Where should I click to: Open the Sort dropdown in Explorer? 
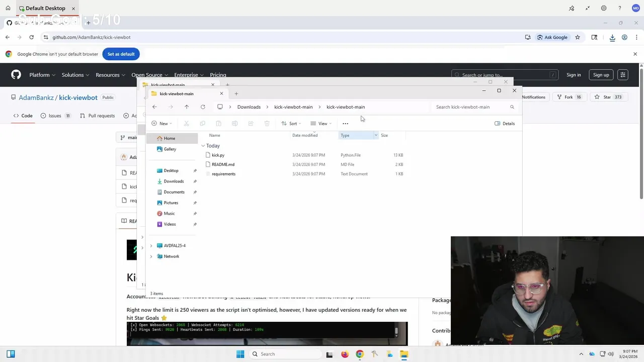click(x=291, y=124)
